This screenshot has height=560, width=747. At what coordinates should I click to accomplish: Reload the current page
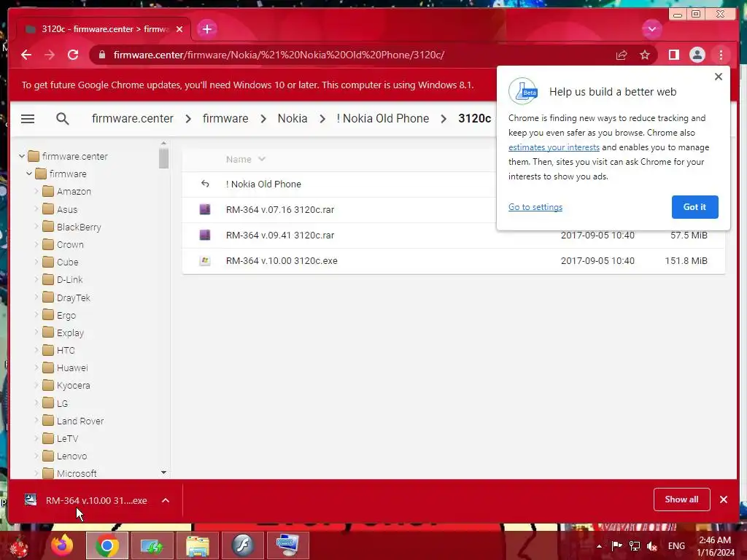[x=73, y=55]
